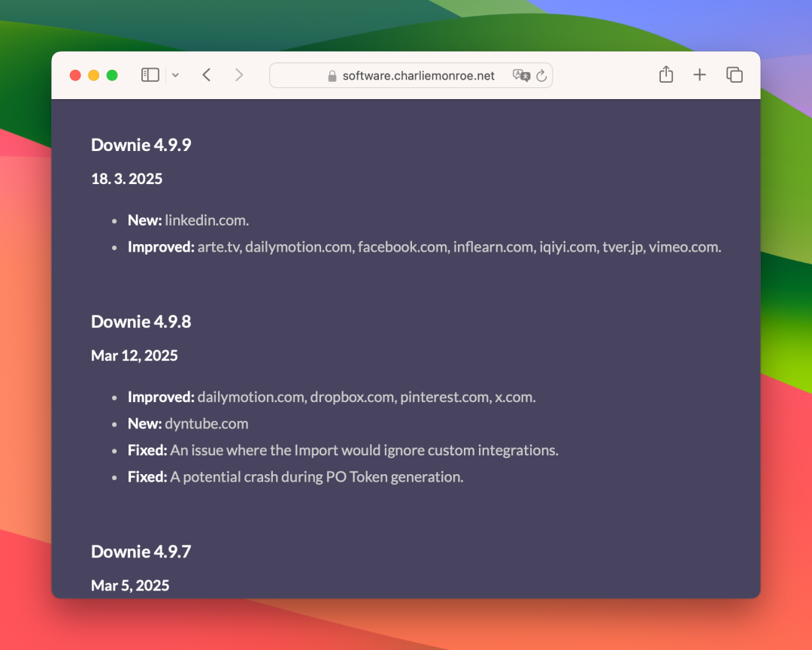
Task: Click the New: linkedin.com entry
Action: tap(189, 220)
